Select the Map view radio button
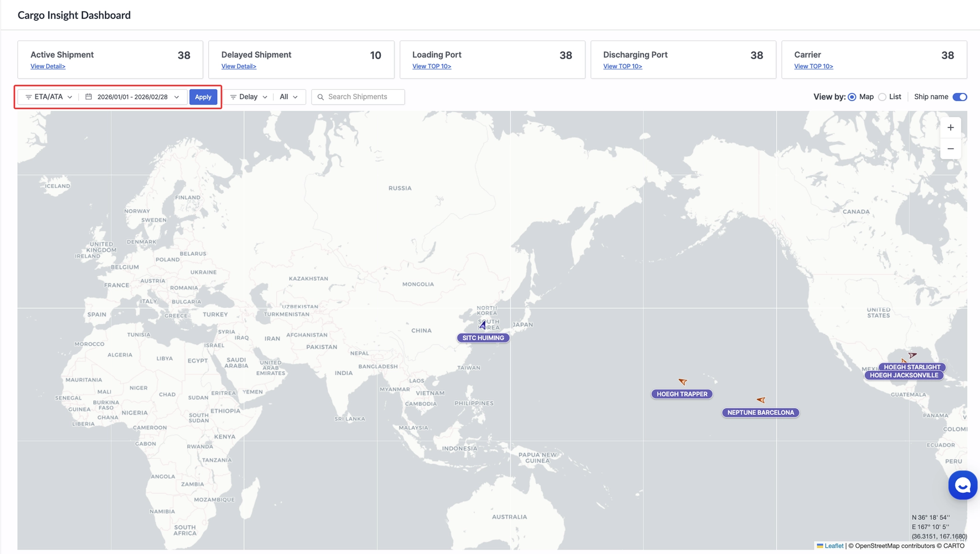 (x=852, y=97)
